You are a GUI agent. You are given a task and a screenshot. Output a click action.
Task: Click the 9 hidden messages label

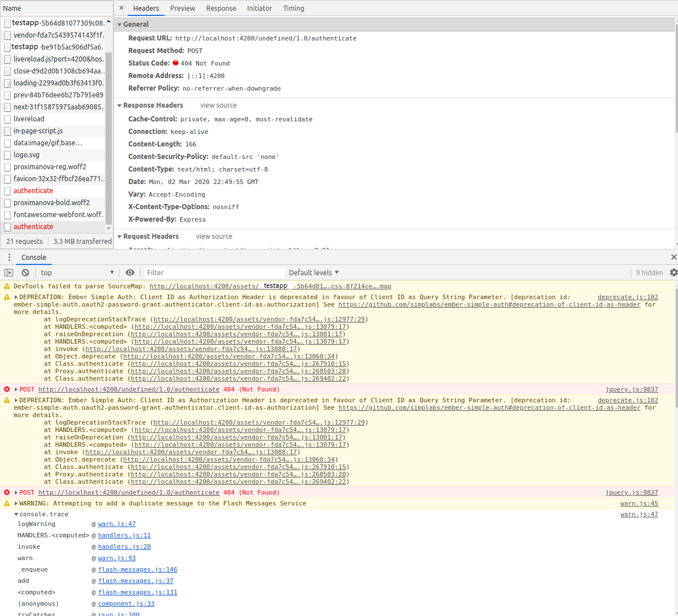tap(649, 272)
